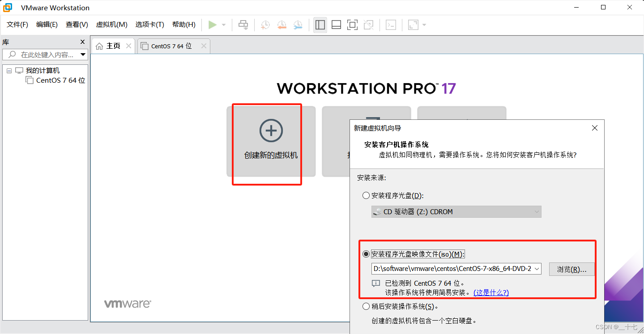
Task: Click the 浏览(R)... button
Action: tap(571, 269)
